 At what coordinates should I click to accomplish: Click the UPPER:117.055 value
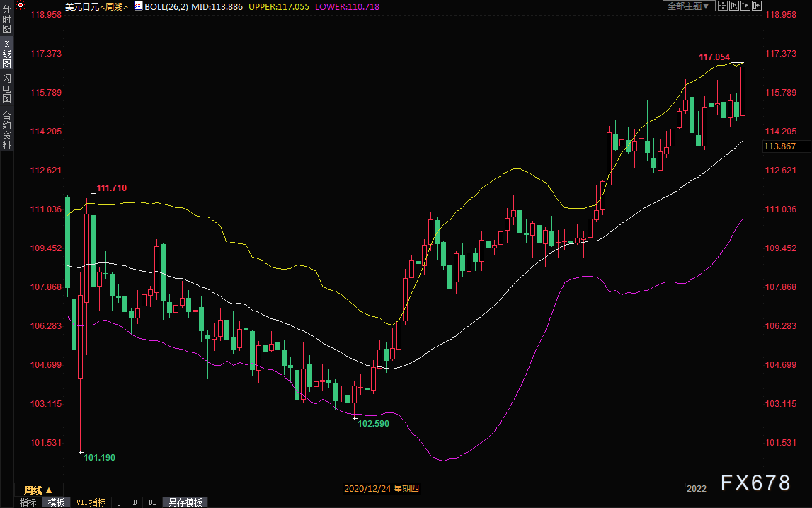click(x=279, y=7)
